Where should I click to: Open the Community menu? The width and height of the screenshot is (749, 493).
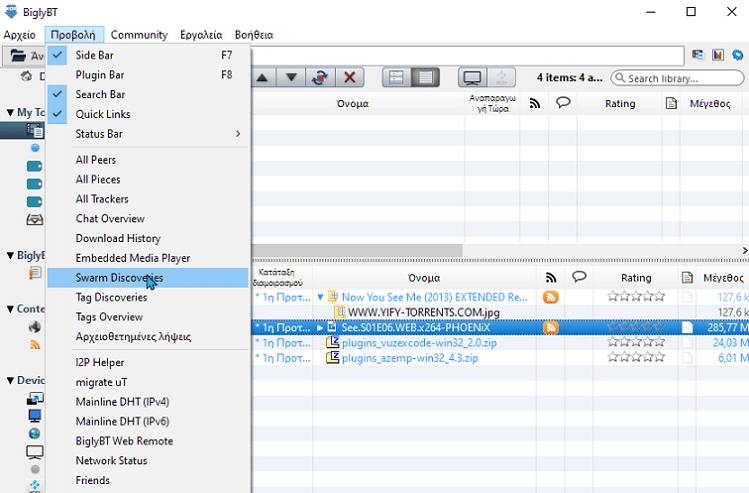[139, 35]
